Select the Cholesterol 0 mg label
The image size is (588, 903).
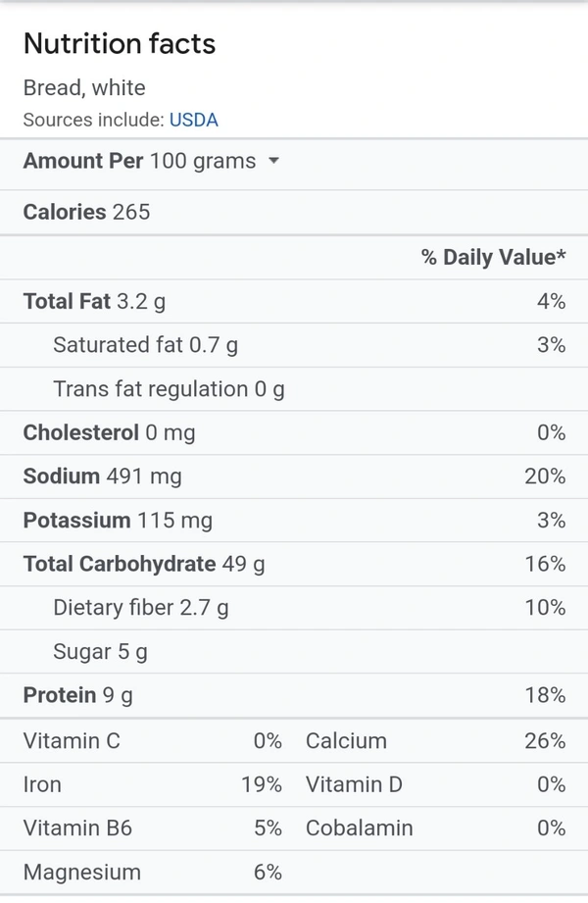click(109, 432)
